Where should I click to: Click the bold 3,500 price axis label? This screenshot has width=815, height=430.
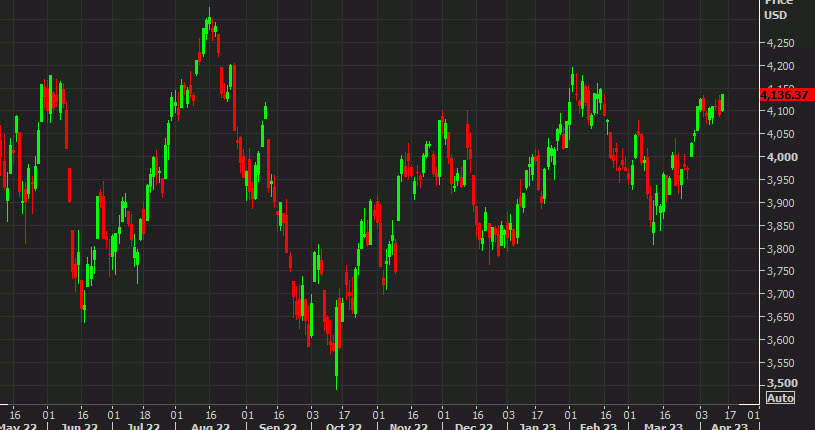pos(782,384)
